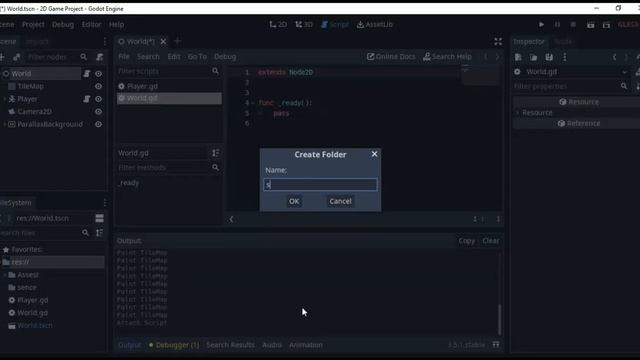Open the AssetLib workspace

375,24
